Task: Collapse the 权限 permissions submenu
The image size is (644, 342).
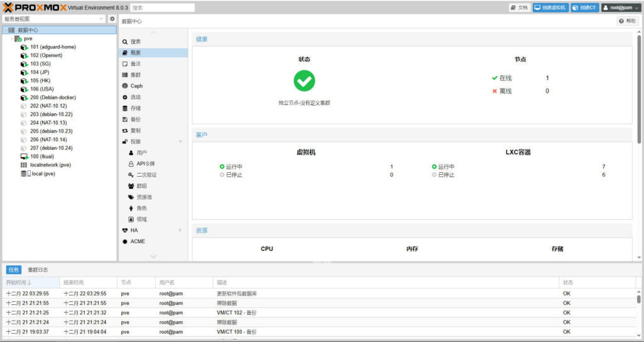Action: 180,141
